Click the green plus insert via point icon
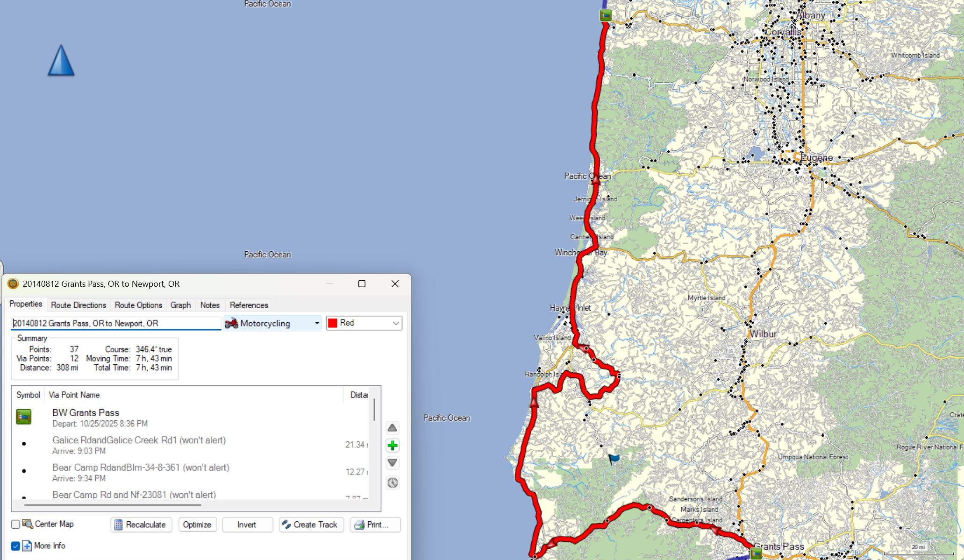Screen dimensions: 964x560 click(393, 446)
